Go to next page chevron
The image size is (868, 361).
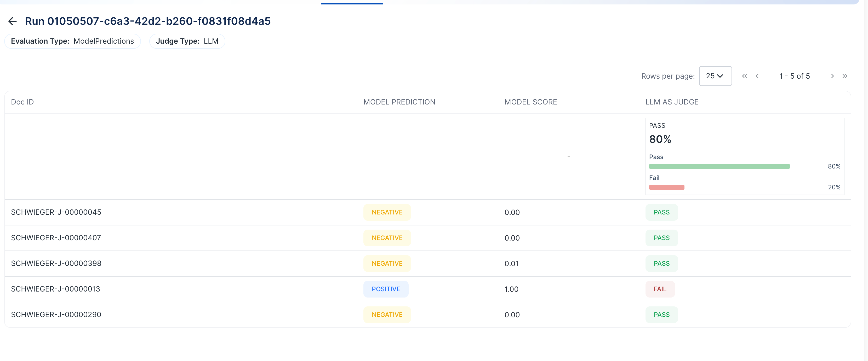pos(832,76)
